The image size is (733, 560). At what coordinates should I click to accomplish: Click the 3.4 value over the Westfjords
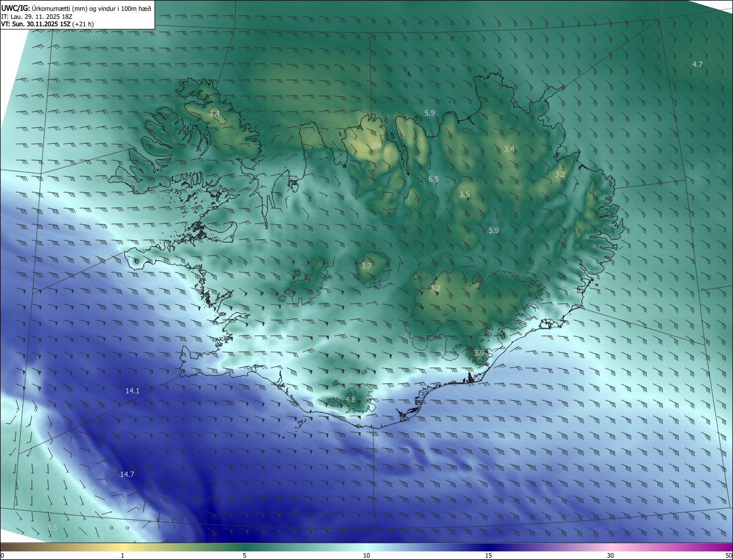[x=214, y=114]
